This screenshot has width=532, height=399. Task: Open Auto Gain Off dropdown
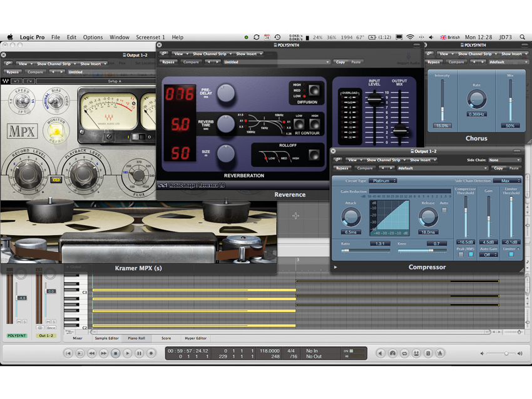click(x=489, y=255)
